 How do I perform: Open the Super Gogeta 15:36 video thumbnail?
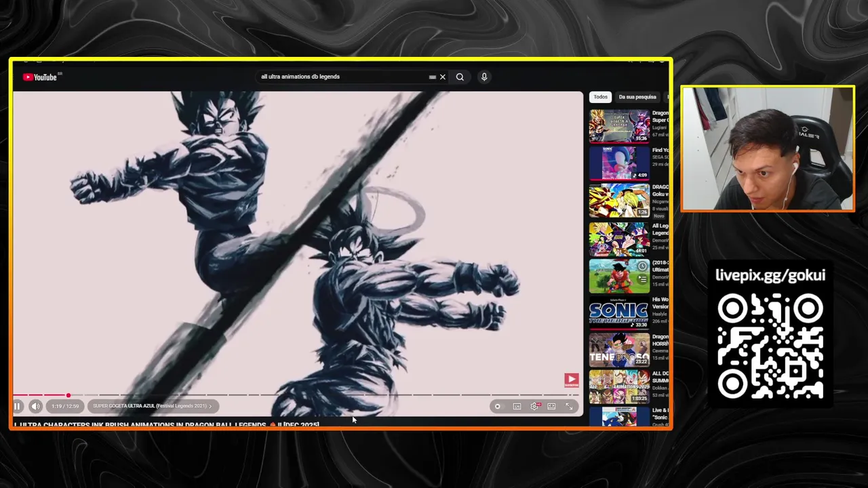tap(619, 126)
